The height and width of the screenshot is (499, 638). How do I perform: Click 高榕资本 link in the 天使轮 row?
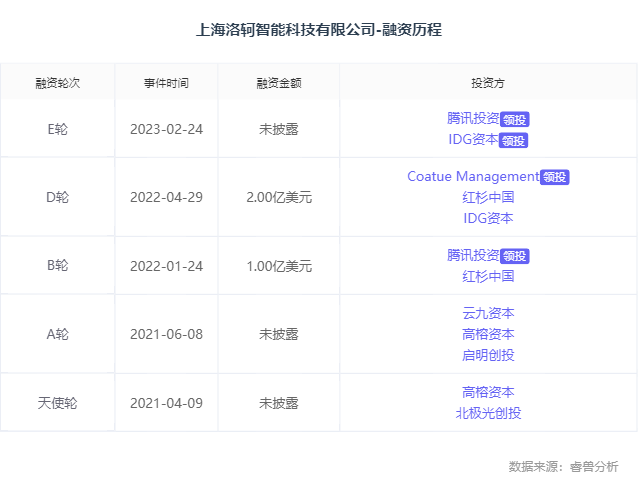(x=488, y=392)
